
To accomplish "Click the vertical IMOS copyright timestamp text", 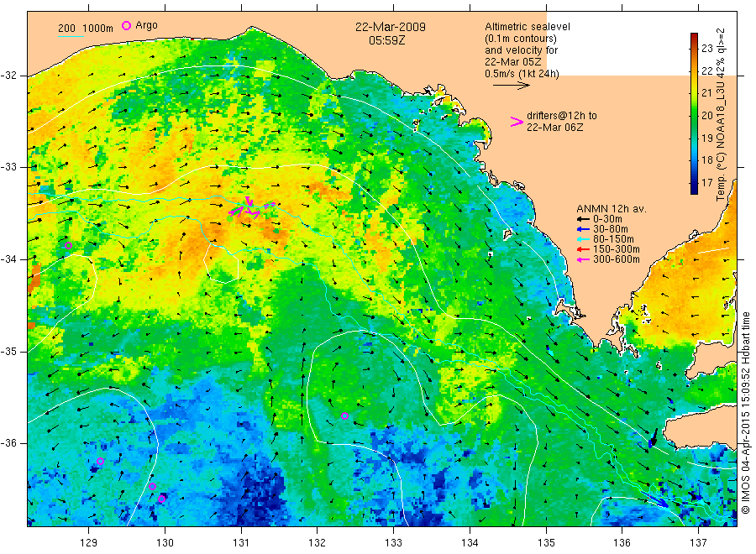I will pyautogui.click(x=746, y=413).
